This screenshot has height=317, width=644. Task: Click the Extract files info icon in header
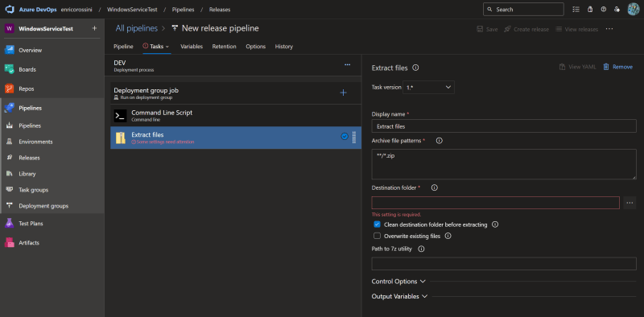click(x=415, y=68)
